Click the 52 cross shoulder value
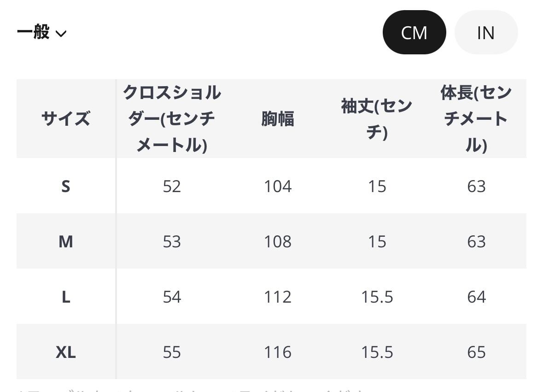The height and width of the screenshot is (392, 543). coord(172,186)
